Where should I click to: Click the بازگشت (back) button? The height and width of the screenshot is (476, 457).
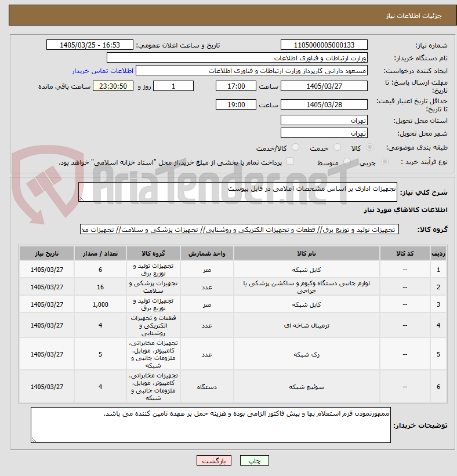[x=214, y=460]
